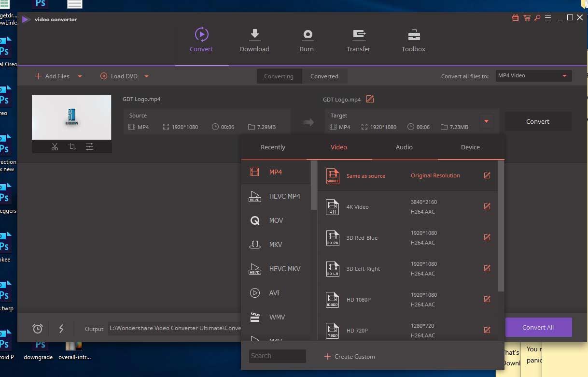Click the scissors trim icon under thumbnail
This screenshot has width=588, height=377.
(x=55, y=146)
